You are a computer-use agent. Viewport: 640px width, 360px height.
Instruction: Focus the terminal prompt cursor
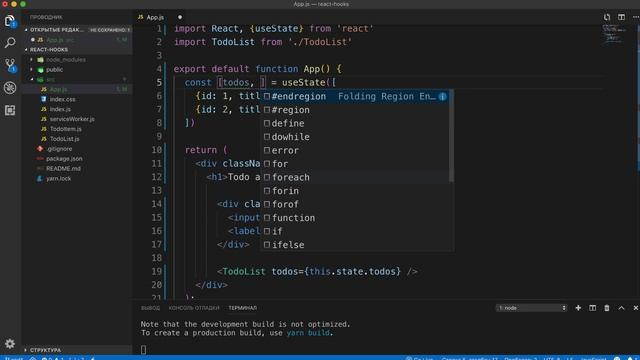(x=143, y=349)
